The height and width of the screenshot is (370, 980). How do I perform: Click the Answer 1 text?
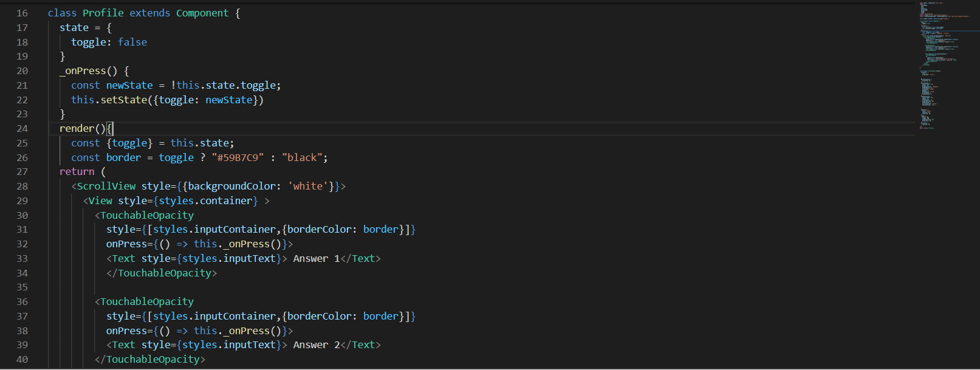click(x=317, y=258)
